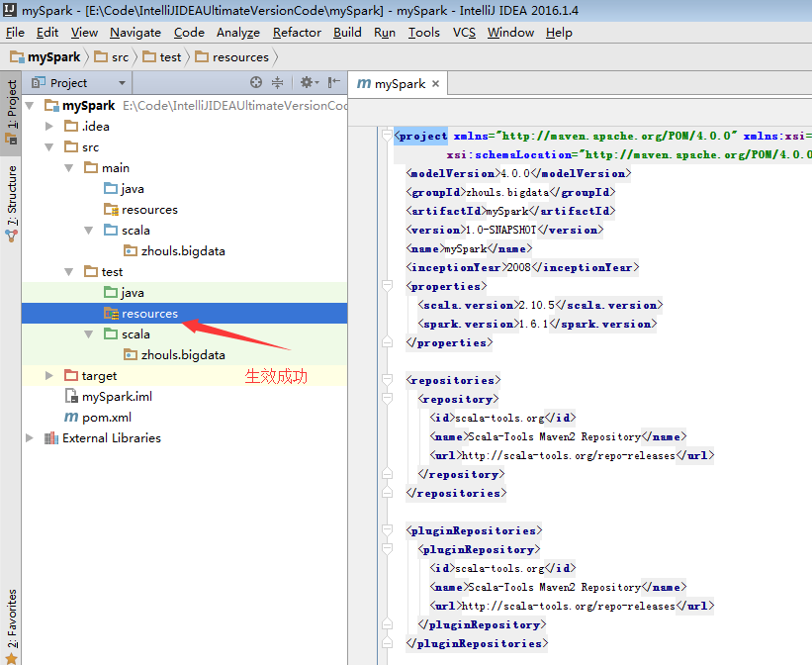Fold the project tag in editor gutter
The height and width of the screenshot is (665, 812).
387,136
